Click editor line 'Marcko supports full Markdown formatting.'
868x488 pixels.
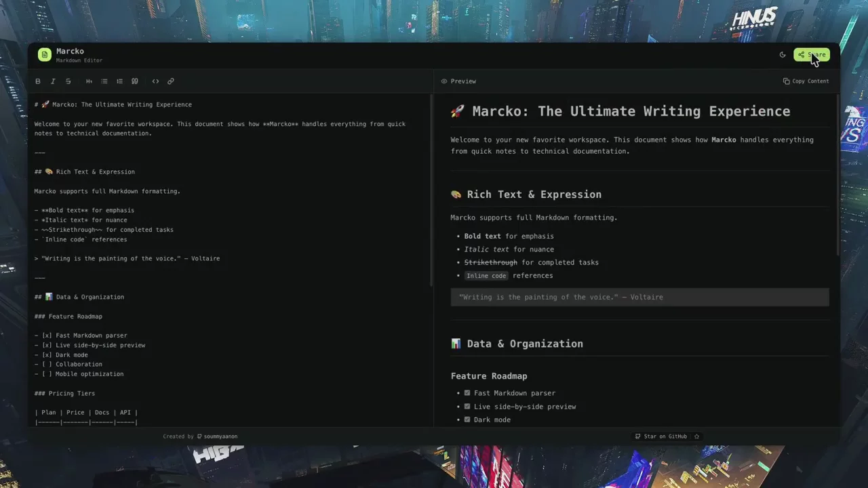tap(107, 191)
